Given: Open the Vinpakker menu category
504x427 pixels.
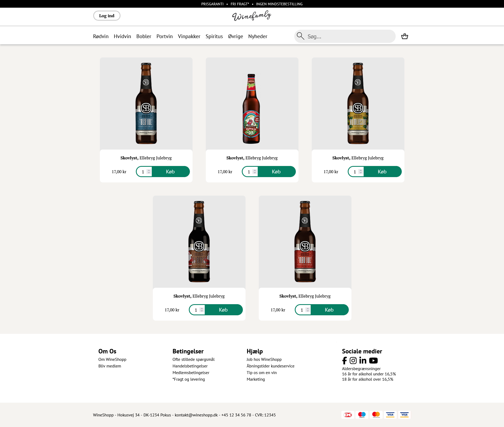Looking at the screenshot, I should click(189, 36).
